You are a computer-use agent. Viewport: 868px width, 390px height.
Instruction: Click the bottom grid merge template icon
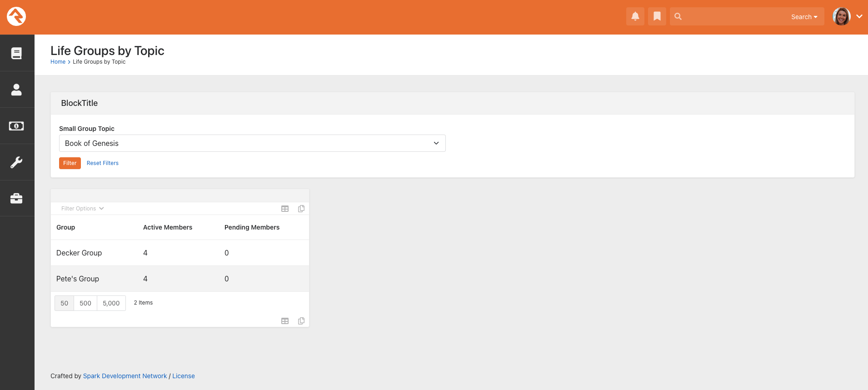[301, 321]
